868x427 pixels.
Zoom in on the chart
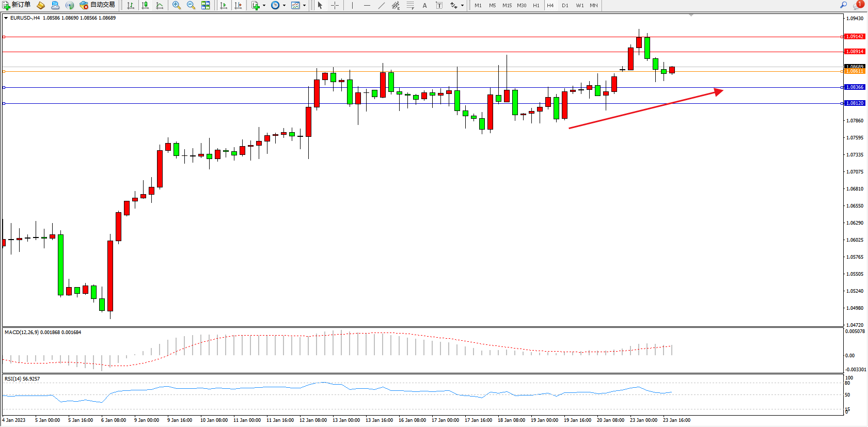click(x=177, y=5)
